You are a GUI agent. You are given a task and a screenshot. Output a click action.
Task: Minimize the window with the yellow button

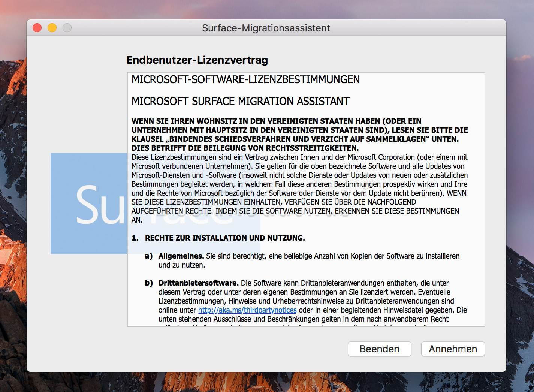[52, 28]
